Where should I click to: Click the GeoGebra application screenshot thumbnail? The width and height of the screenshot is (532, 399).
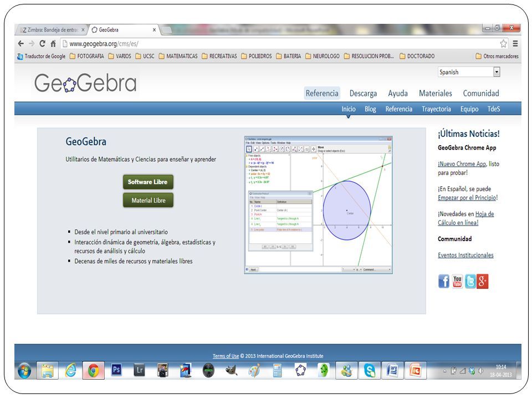tap(318, 205)
